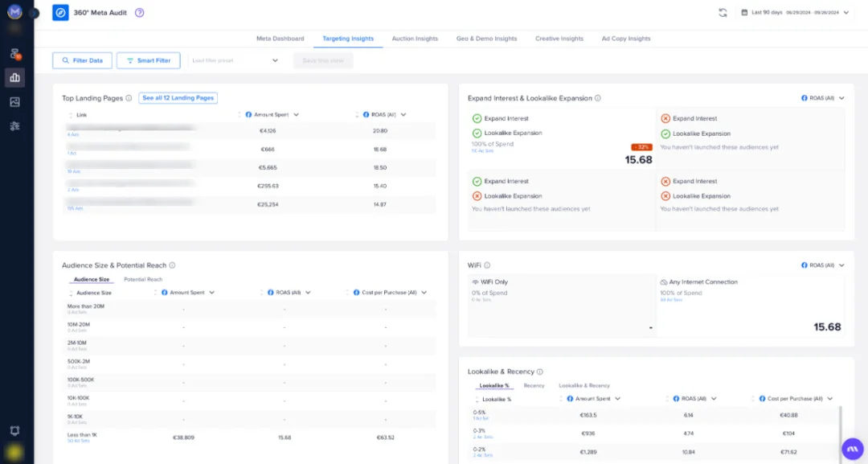Switch to the Potential Reach sub-tab
The image size is (868, 464).
143,280
